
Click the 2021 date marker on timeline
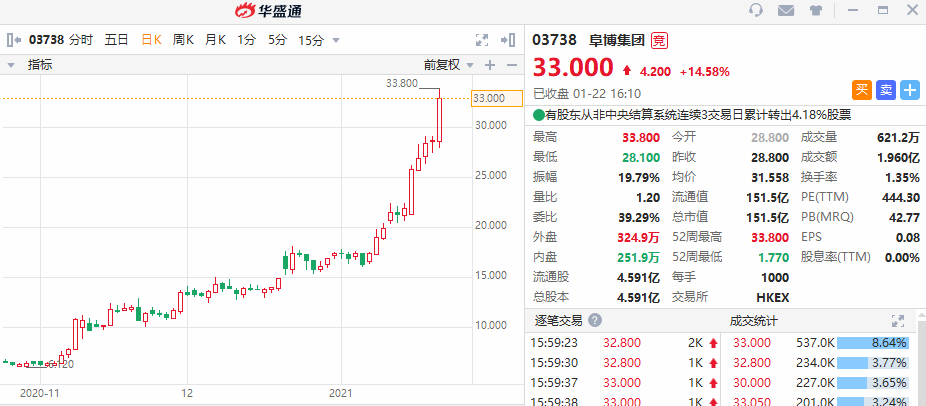pyautogui.click(x=341, y=393)
